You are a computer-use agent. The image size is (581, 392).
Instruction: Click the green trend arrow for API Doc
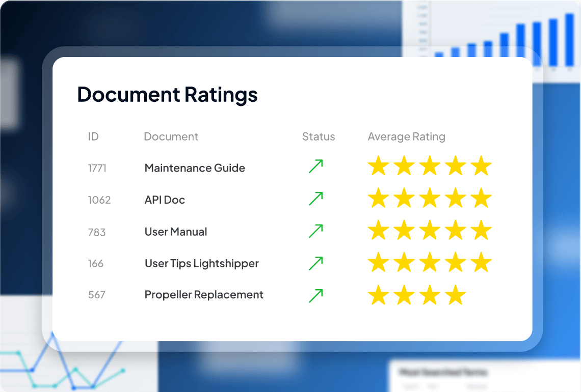[316, 199]
